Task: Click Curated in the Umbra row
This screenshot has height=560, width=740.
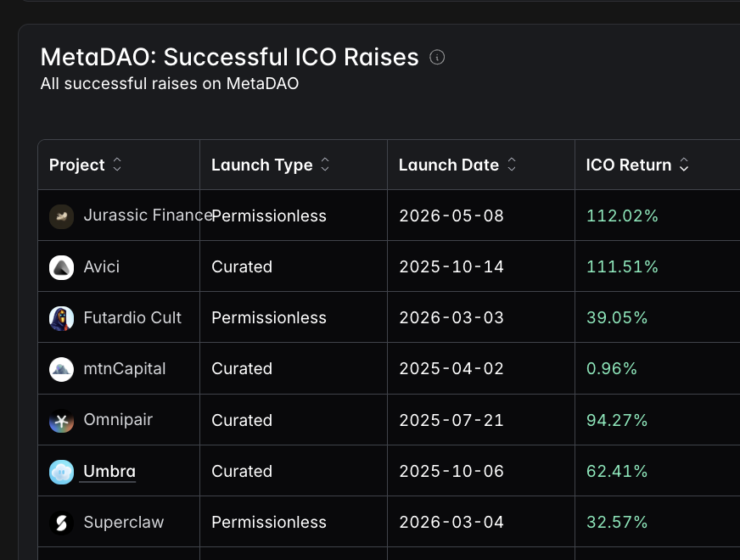Action: coord(242,471)
